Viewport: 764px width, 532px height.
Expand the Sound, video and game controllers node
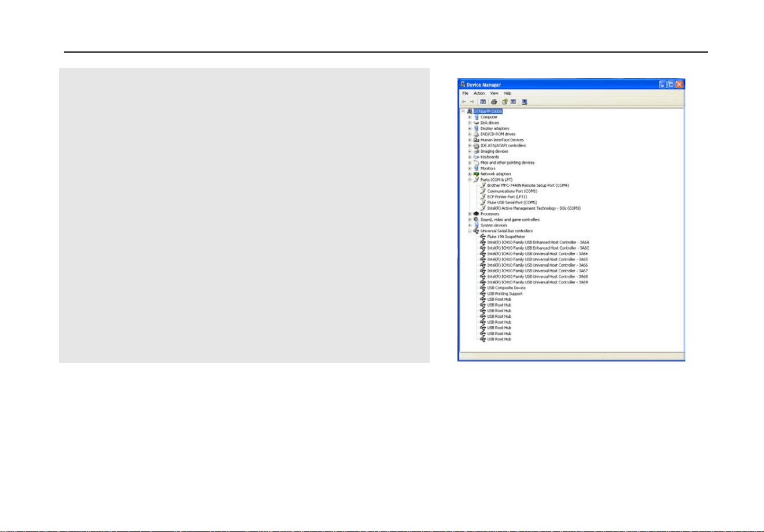pos(470,220)
